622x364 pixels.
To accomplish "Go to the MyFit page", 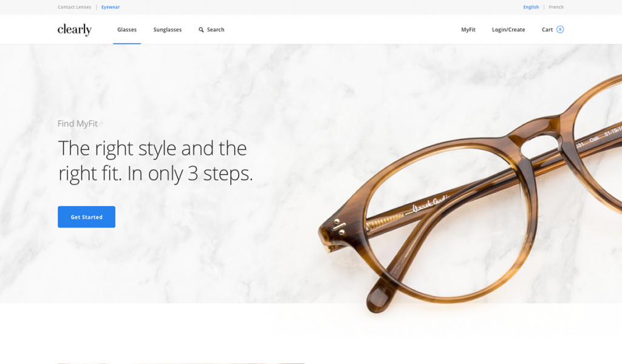I will [468, 30].
